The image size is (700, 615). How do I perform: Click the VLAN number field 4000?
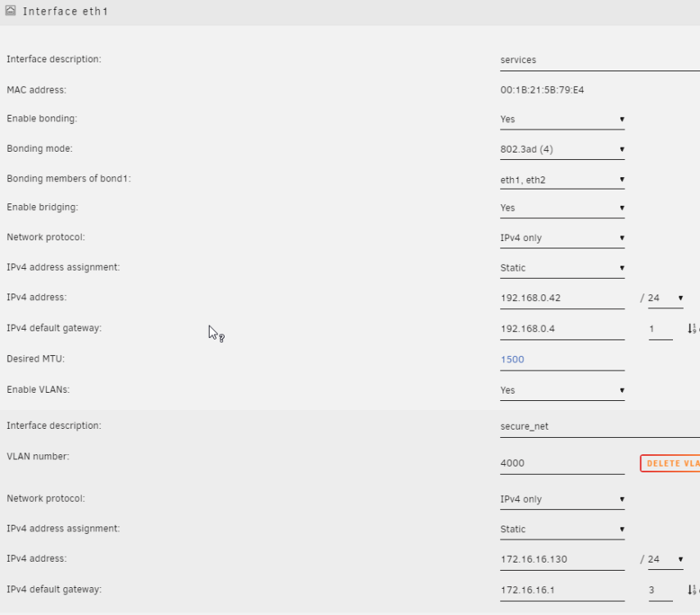pyautogui.click(x=562, y=463)
